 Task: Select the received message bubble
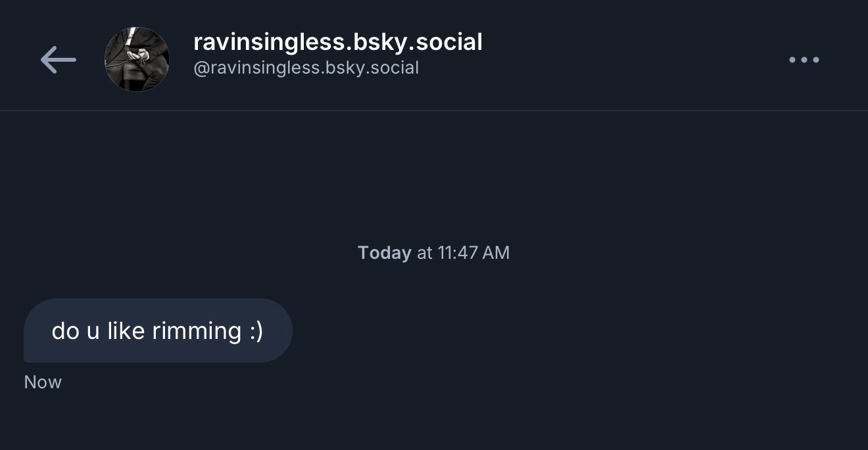(x=158, y=330)
